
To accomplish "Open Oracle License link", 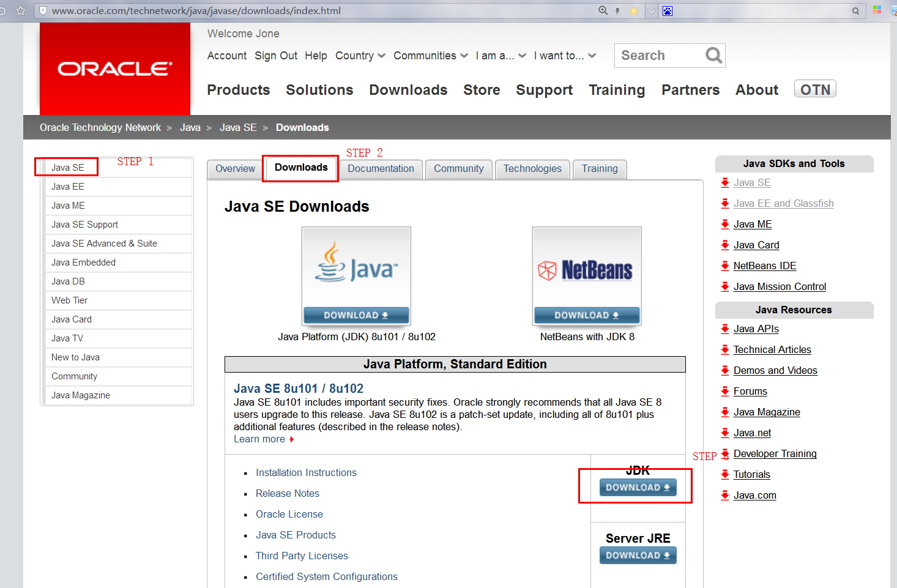I will coord(289,515).
